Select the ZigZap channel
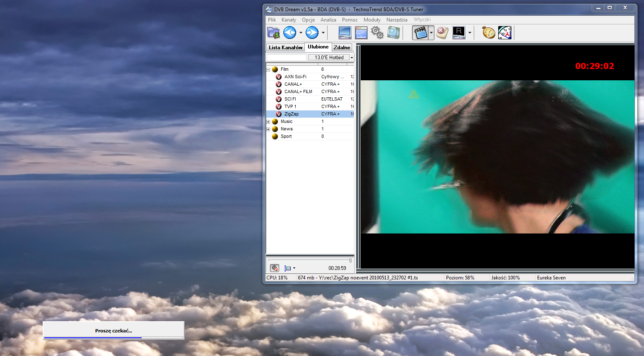The width and height of the screenshot is (644, 356). coord(310,114)
